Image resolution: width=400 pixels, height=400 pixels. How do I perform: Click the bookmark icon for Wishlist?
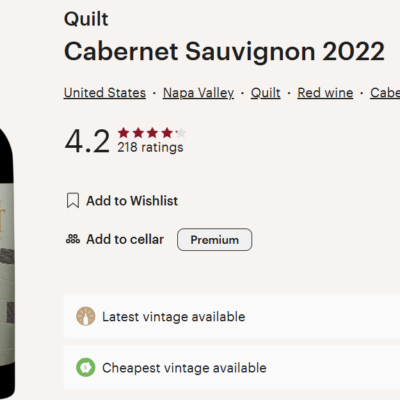pyautogui.click(x=73, y=201)
